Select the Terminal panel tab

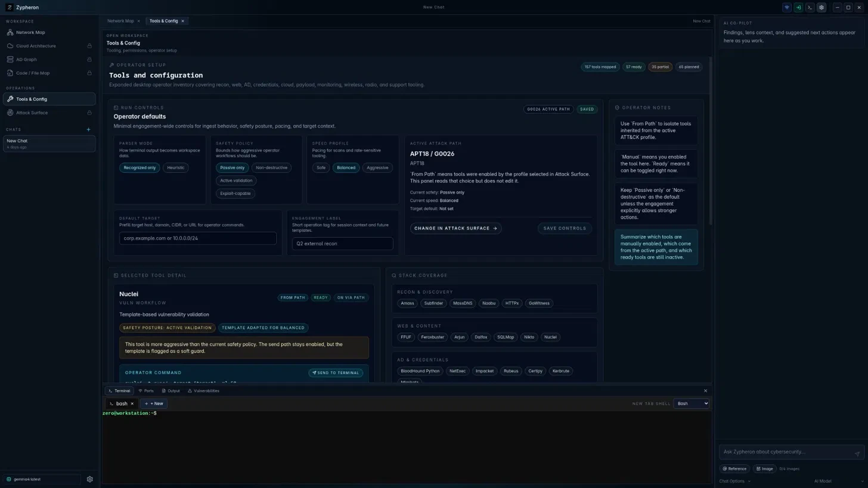click(x=119, y=391)
